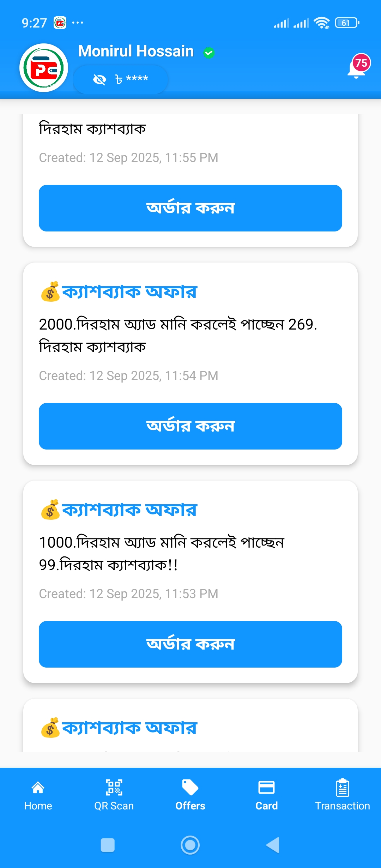Tap the green verified badge
Image resolution: width=381 pixels, height=868 pixels.
click(x=209, y=53)
